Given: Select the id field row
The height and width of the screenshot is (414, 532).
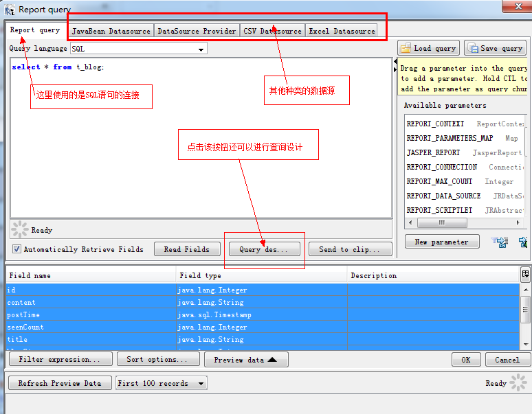Looking at the screenshot, I should coord(263,290).
